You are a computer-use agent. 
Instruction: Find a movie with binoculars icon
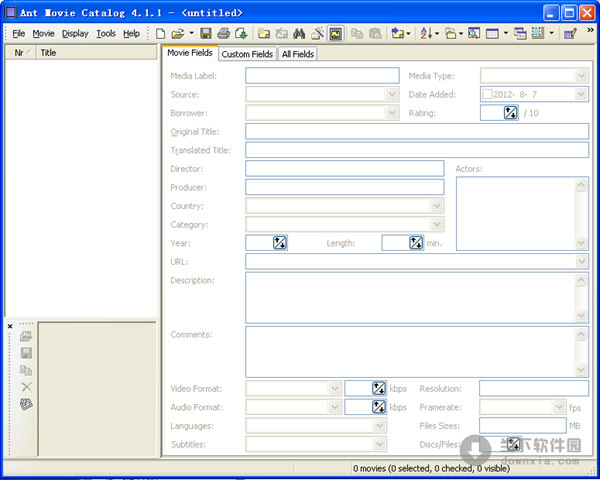[299, 34]
